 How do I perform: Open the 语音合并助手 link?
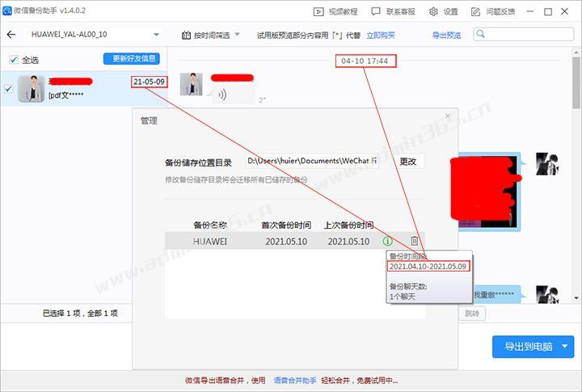(295, 381)
